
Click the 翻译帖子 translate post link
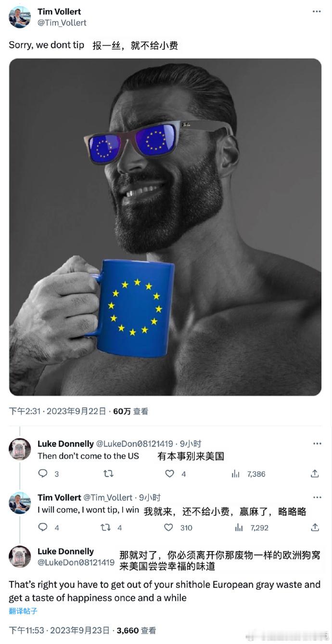coord(23,611)
